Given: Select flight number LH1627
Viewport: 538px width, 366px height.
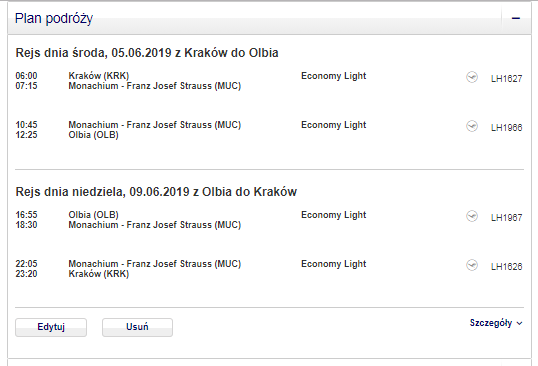Looking at the screenshot, I should (x=506, y=79).
